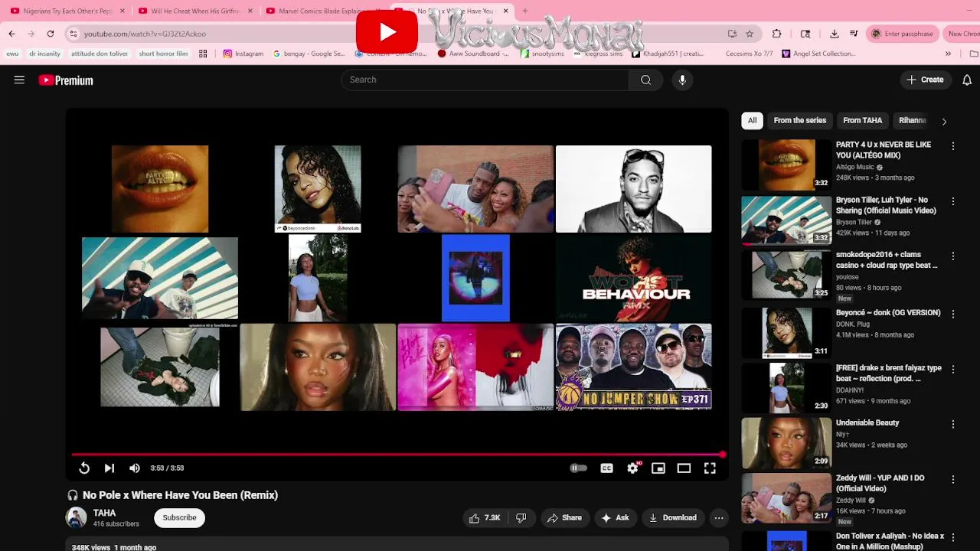Viewport: 980px width, 551px height.
Task: Bookmark this page star icon
Action: 750,34
